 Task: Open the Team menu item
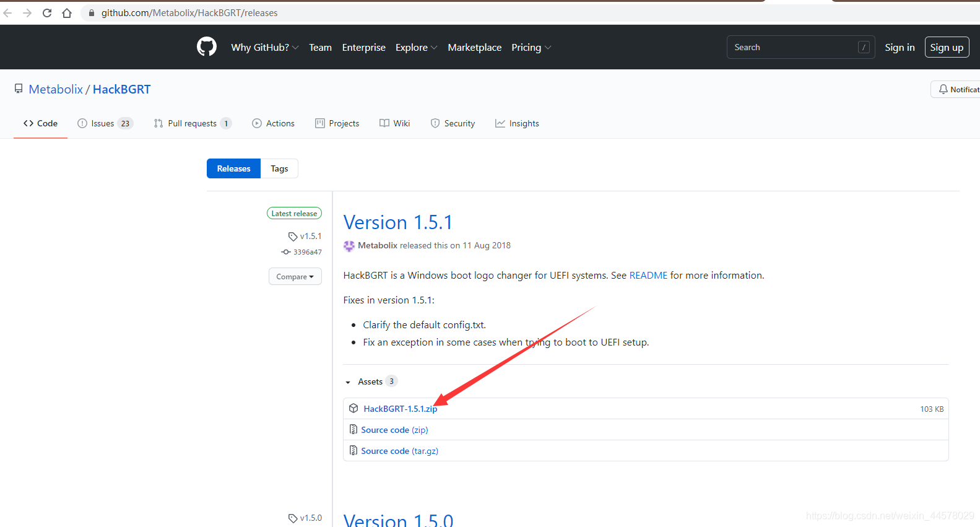(x=321, y=47)
